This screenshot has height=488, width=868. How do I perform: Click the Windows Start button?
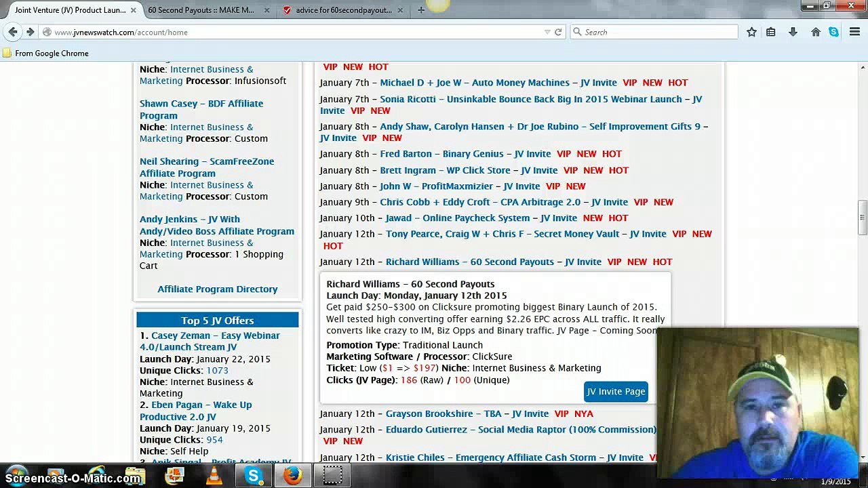pyautogui.click(x=16, y=475)
